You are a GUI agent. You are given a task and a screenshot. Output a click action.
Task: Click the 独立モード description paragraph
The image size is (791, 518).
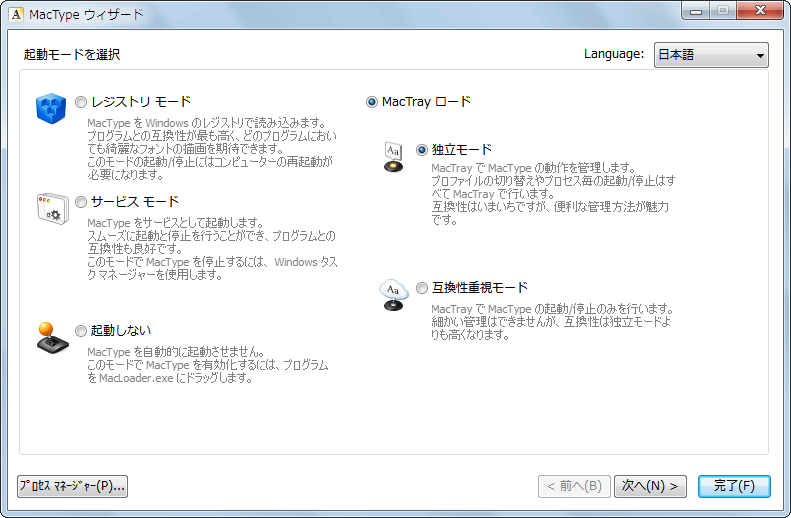[553, 194]
